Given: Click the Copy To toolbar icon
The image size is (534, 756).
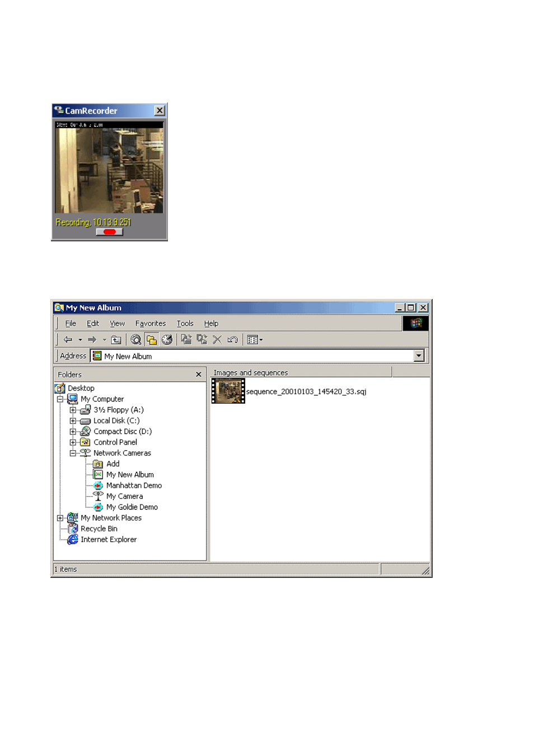Looking at the screenshot, I should tap(202, 339).
